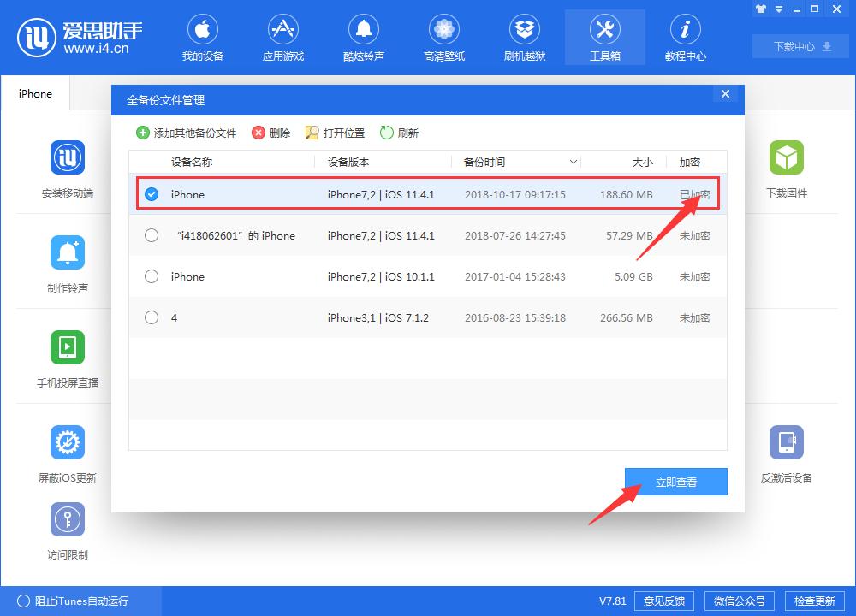Click the 立即查看 button
The height and width of the screenshot is (616, 856).
point(675,482)
